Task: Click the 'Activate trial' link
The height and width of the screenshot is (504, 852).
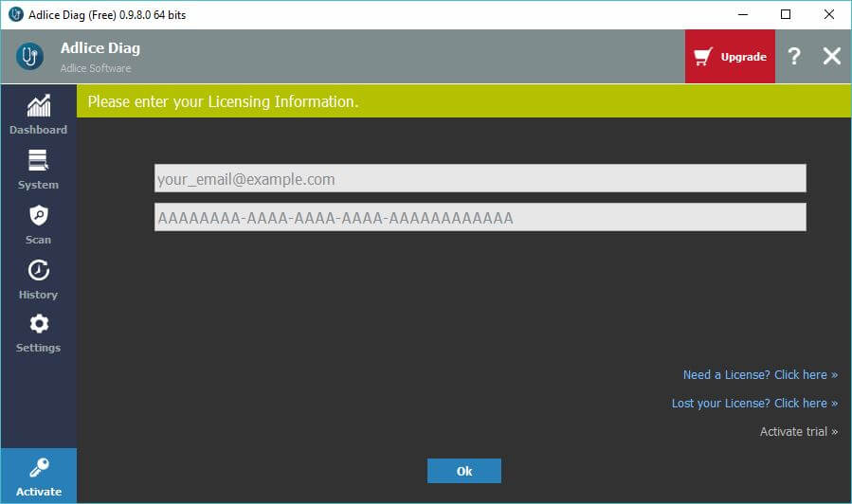Action: (x=798, y=432)
